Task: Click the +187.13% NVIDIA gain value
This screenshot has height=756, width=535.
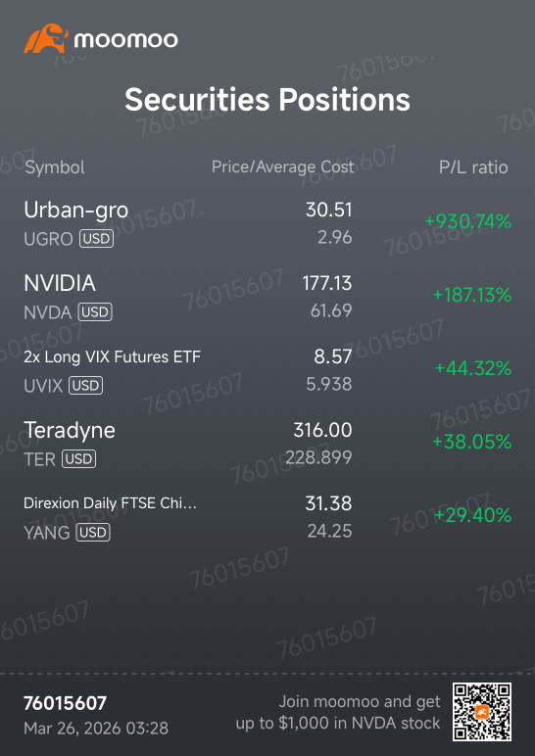Action: (x=472, y=295)
